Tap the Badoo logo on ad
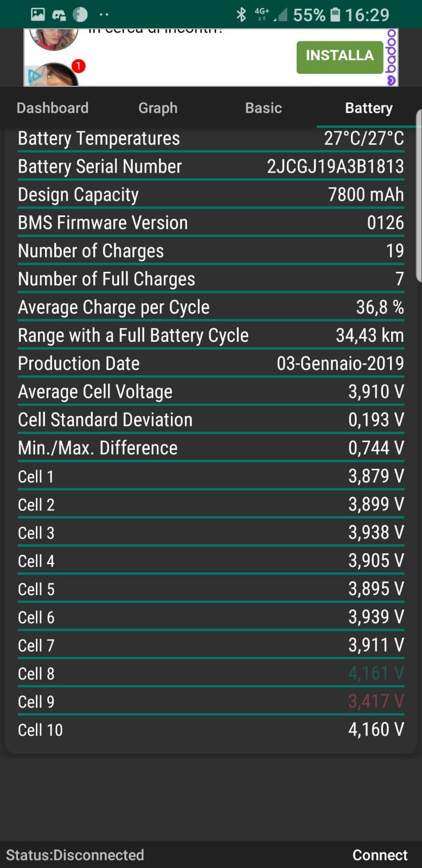 click(391, 58)
